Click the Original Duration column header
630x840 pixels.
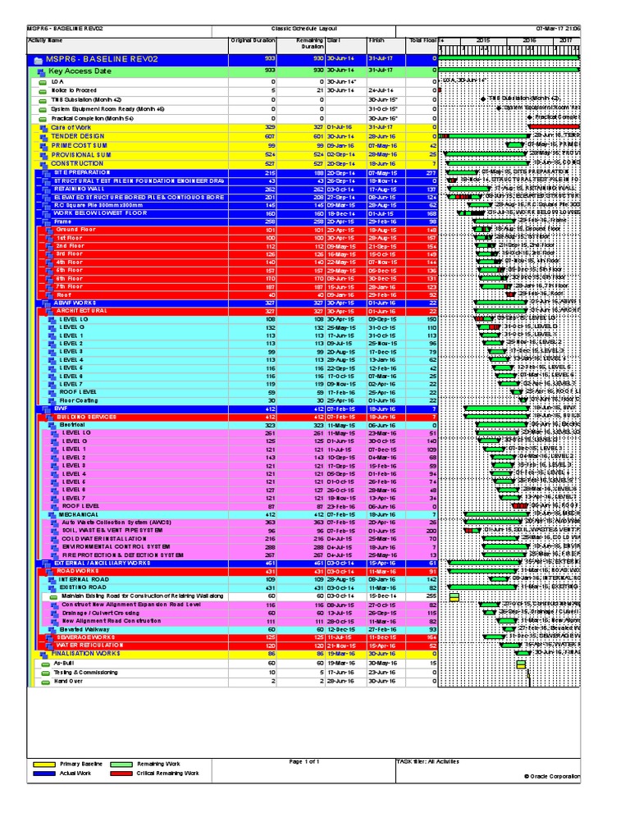[x=253, y=46]
